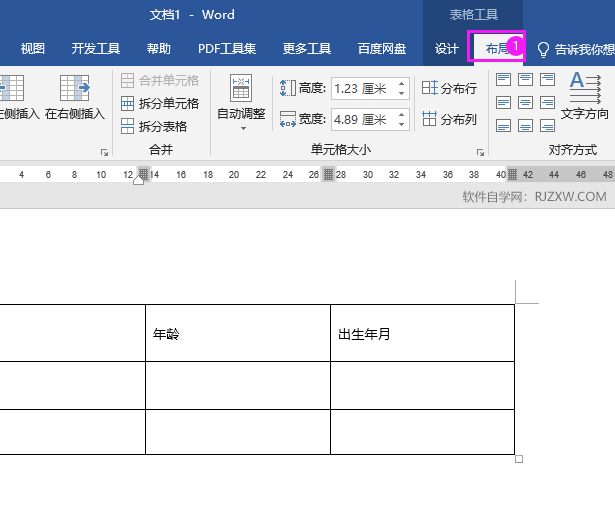Viewport: 615px width, 527px height.
Task: Click the column boundary marker near ruler 41
Action: [512, 174]
